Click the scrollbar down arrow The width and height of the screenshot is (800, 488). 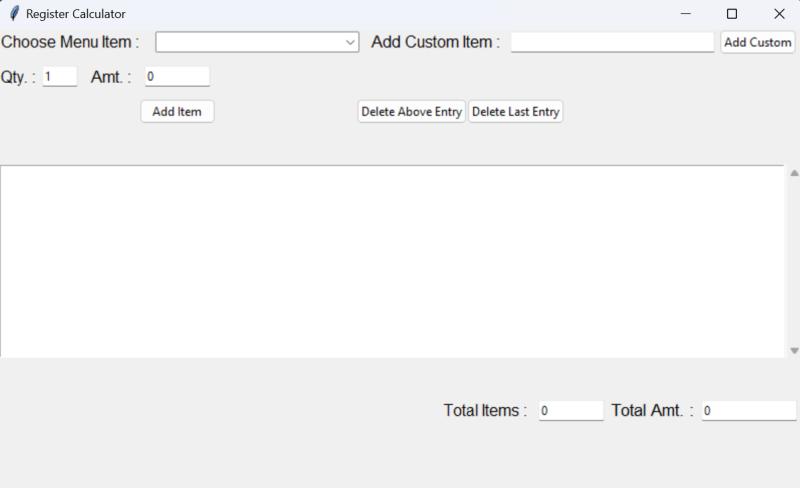point(794,350)
